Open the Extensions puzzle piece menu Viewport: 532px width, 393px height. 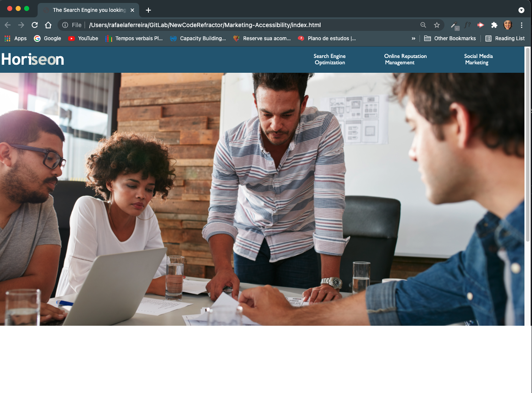(x=494, y=25)
